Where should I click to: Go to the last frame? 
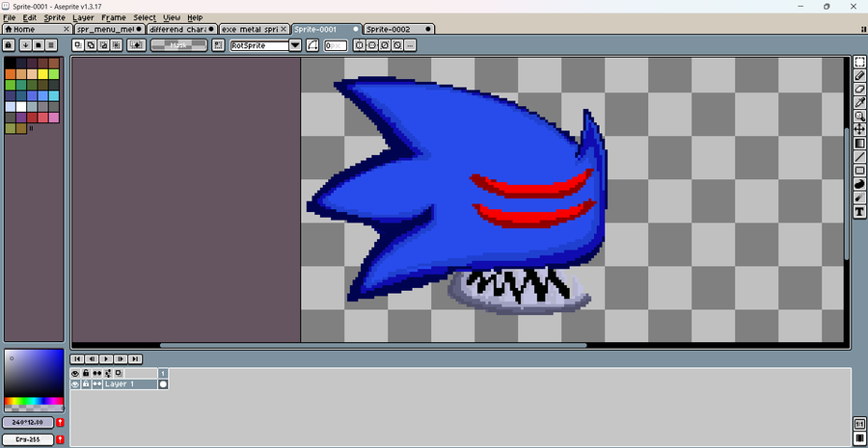135,359
